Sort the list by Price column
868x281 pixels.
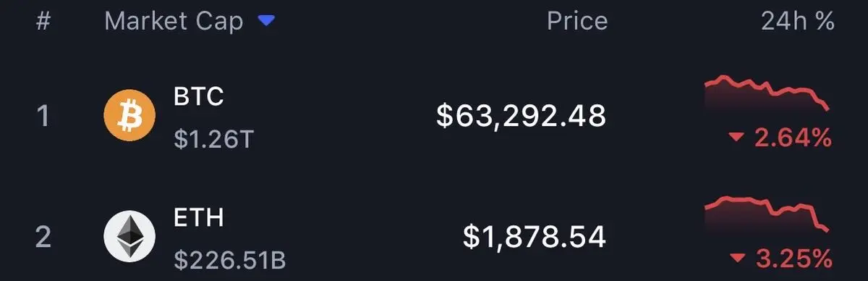(576, 22)
